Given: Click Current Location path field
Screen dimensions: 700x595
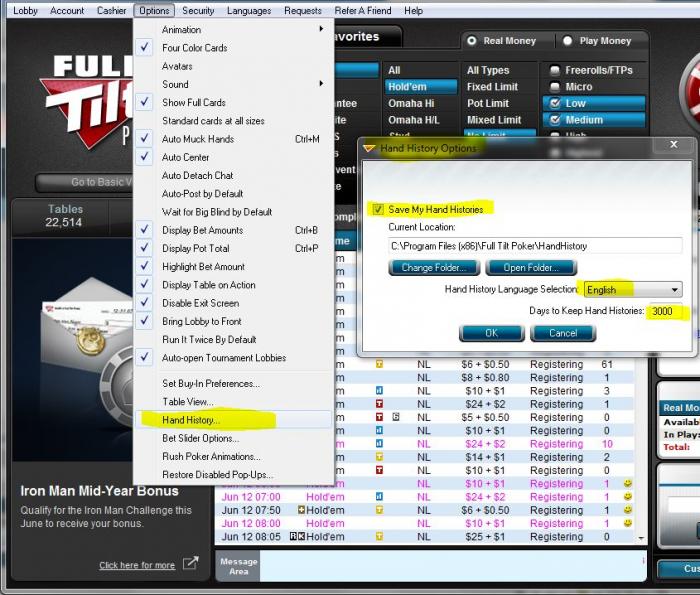Looking at the screenshot, I should pyautogui.click(x=535, y=246).
